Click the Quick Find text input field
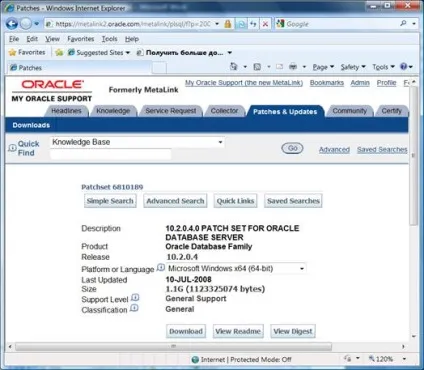This screenshot has width=424, height=370. (x=110, y=154)
